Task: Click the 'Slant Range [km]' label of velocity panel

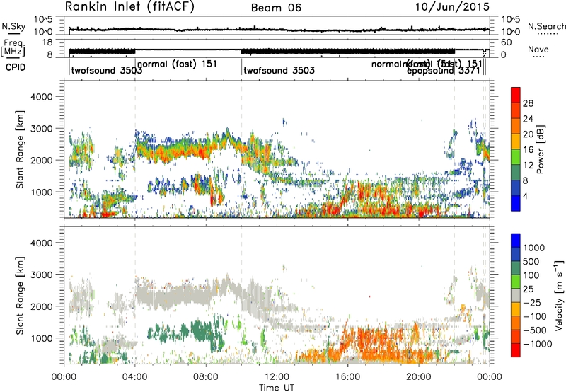Action: [20, 295]
